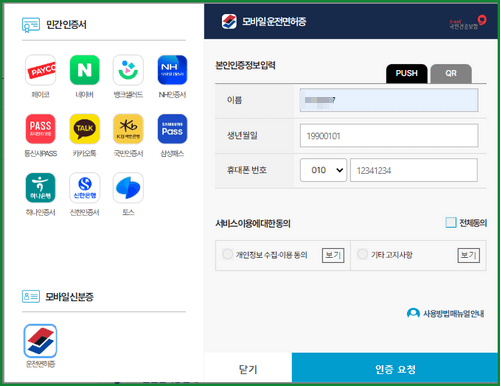Viewport: 501px width, 386px height.
Task: Select the 운전면허증 mobile ID icon
Action: 40,341
